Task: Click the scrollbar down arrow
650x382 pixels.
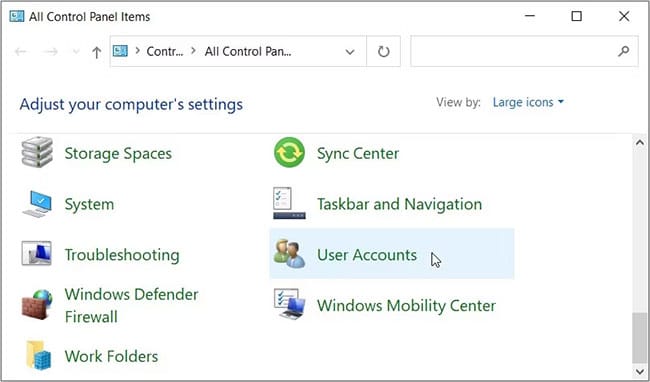Action: 640,371
